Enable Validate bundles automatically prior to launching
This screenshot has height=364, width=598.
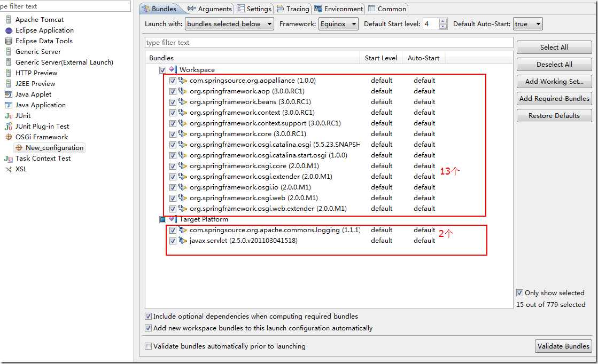[148, 346]
